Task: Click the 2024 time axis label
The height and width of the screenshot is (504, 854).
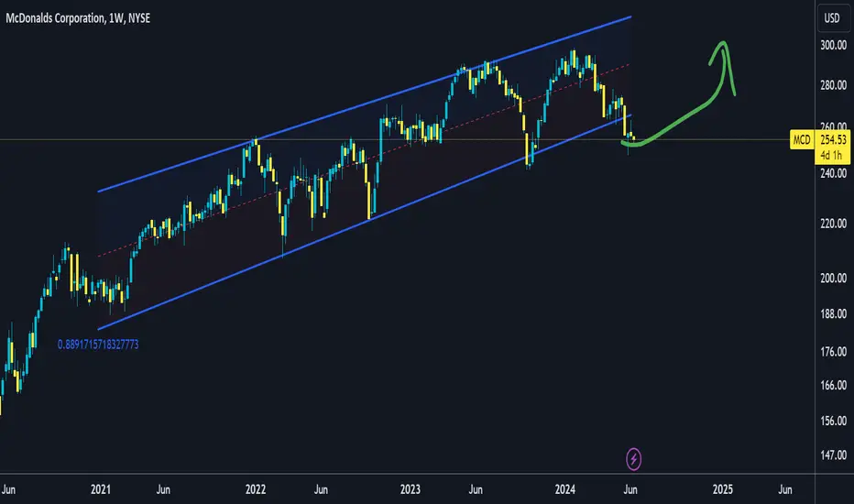Action: (x=564, y=489)
